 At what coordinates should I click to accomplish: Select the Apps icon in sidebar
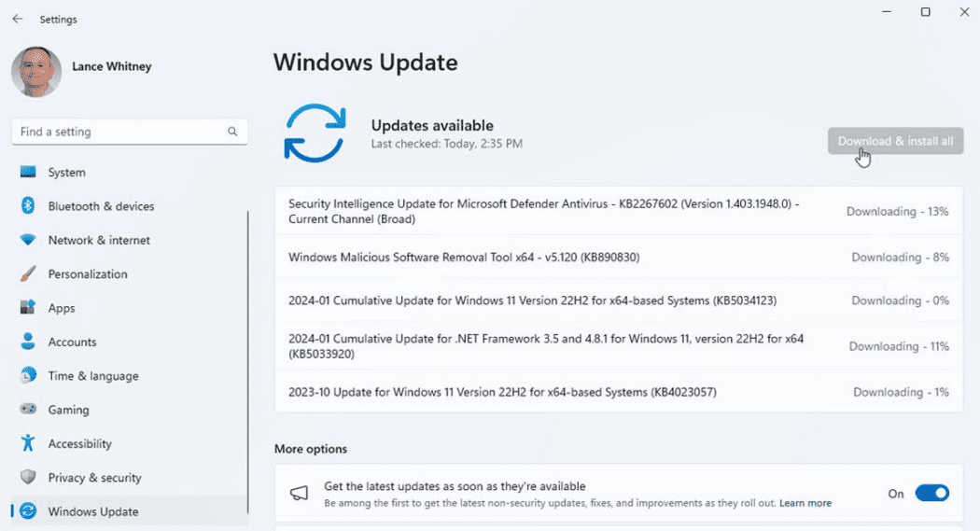click(x=28, y=308)
